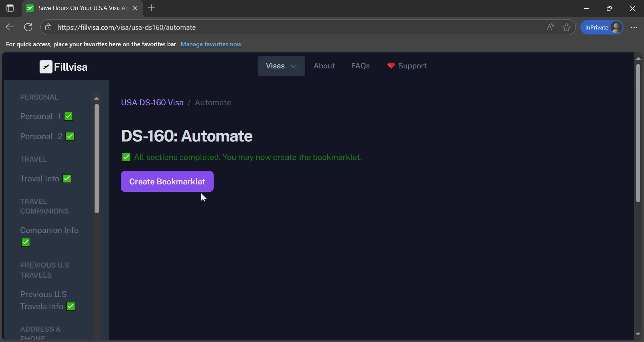Click the Travel Info green checkbox
Viewport: 644px width, 342px height.
67,179
